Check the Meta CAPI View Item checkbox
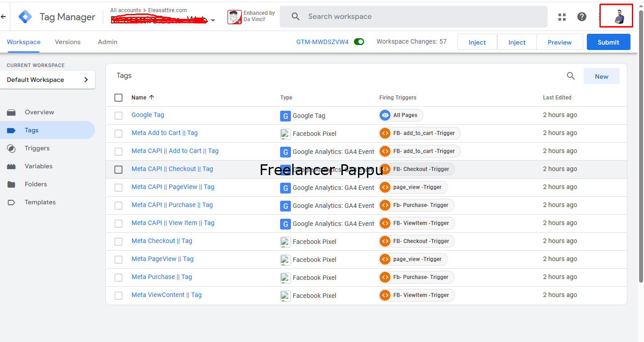This screenshot has height=342, width=644. tap(118, 224)
